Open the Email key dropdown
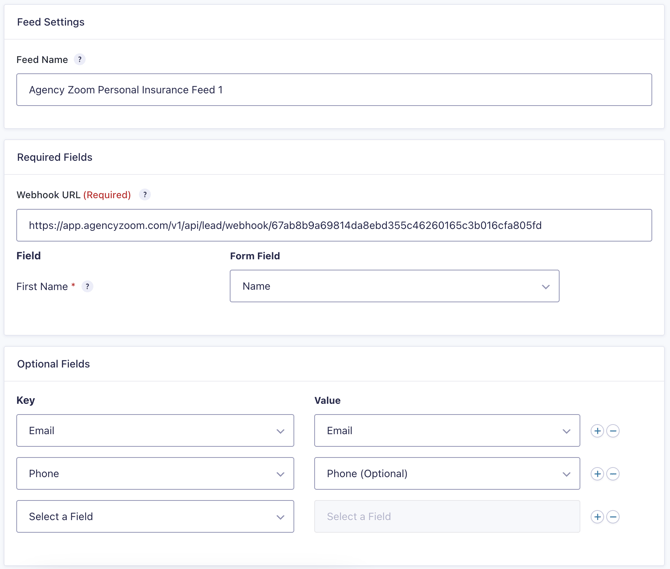Viewport: 670px width, 569px height. (155, 431)
